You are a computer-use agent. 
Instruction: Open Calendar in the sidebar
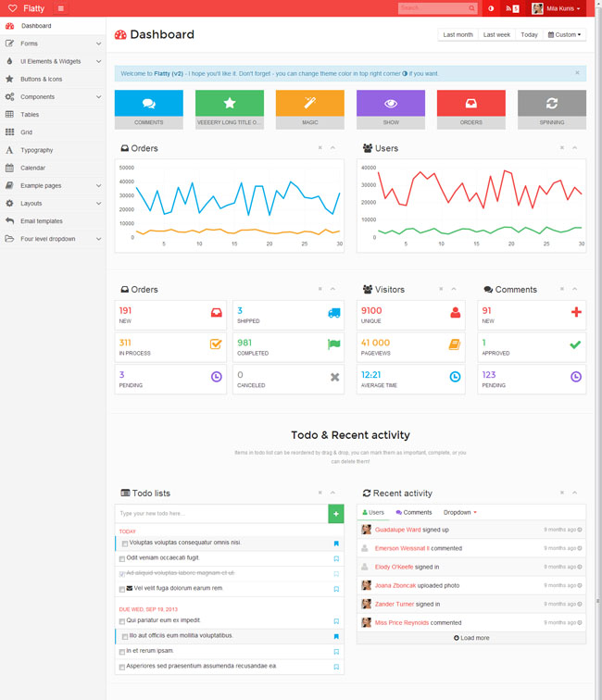(x=53, y=168)
